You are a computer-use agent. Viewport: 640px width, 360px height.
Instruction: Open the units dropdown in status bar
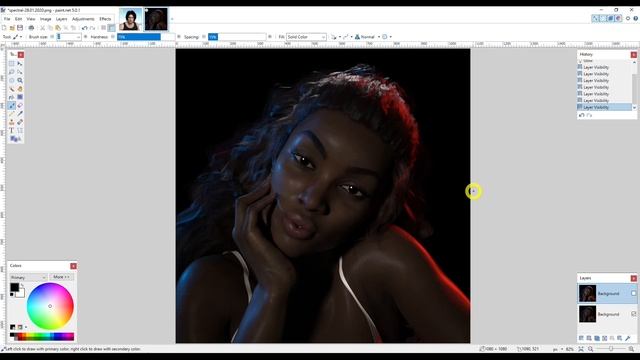557,349
